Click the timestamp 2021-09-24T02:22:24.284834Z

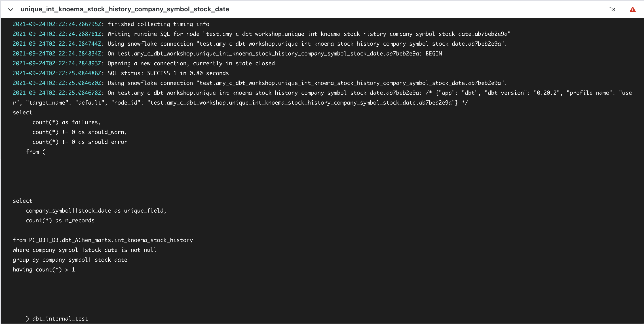coord(57,54)
